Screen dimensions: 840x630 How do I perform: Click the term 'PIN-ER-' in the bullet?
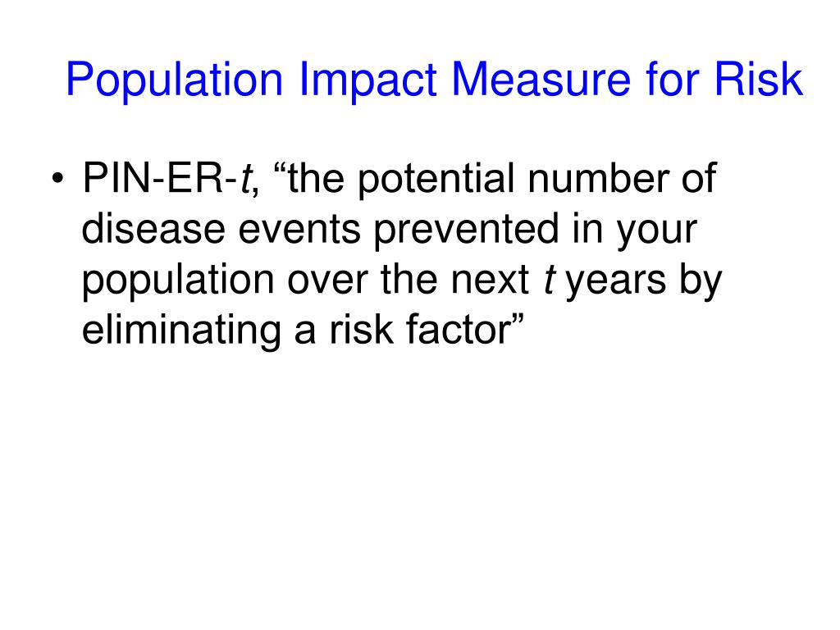tap(160, 178)
